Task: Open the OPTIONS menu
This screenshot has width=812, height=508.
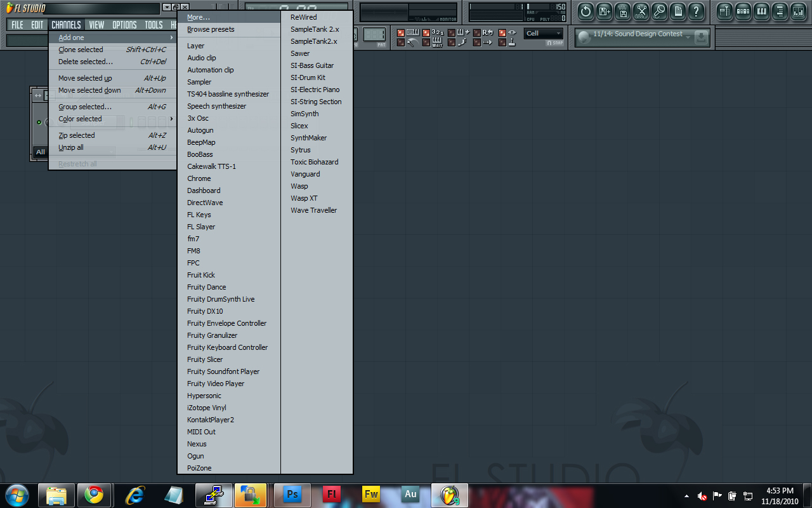Action: [124, 24]
